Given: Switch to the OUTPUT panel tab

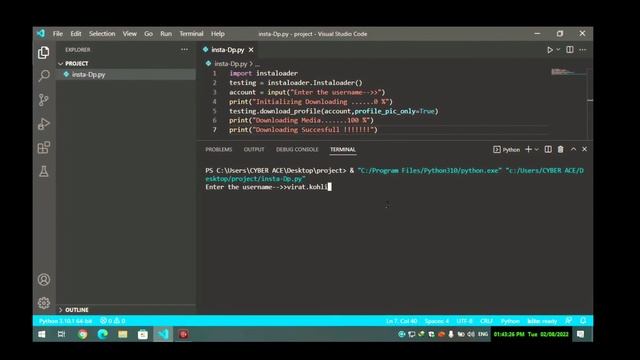Looking at the screenshot, I should coord(254,149).
